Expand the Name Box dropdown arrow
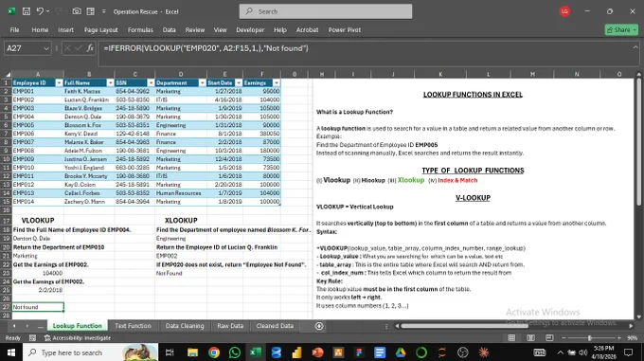The width and height of the screenshot is (644, 361). [46, 48]
